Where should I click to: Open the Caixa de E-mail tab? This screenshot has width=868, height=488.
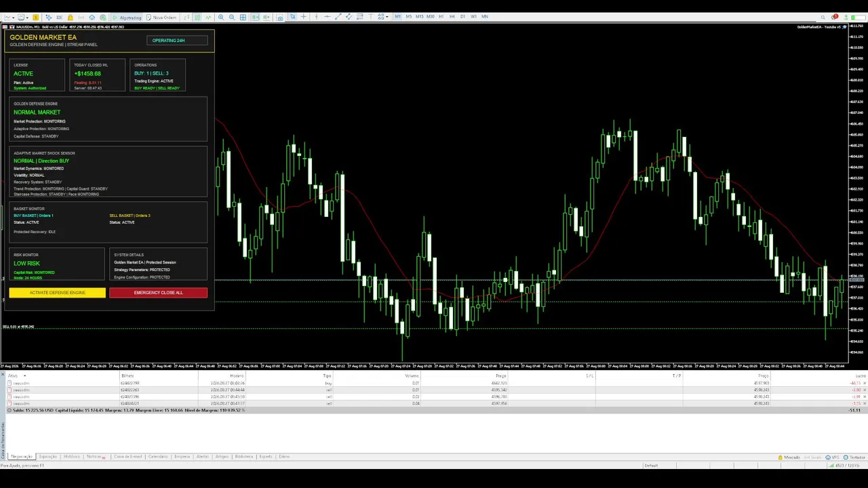(127, 457)
